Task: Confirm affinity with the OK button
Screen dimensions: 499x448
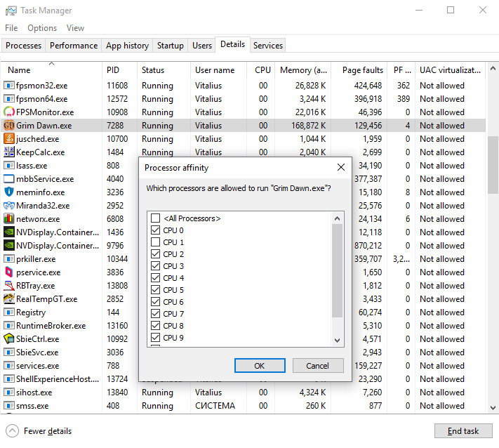Action: pyautogui.click(x=260, y=366)
